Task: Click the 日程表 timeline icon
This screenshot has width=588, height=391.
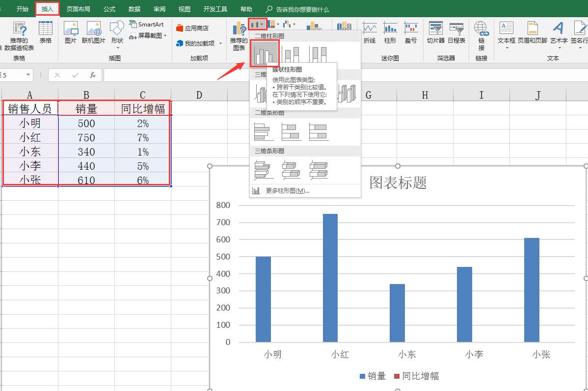Action: coord(457,28)
